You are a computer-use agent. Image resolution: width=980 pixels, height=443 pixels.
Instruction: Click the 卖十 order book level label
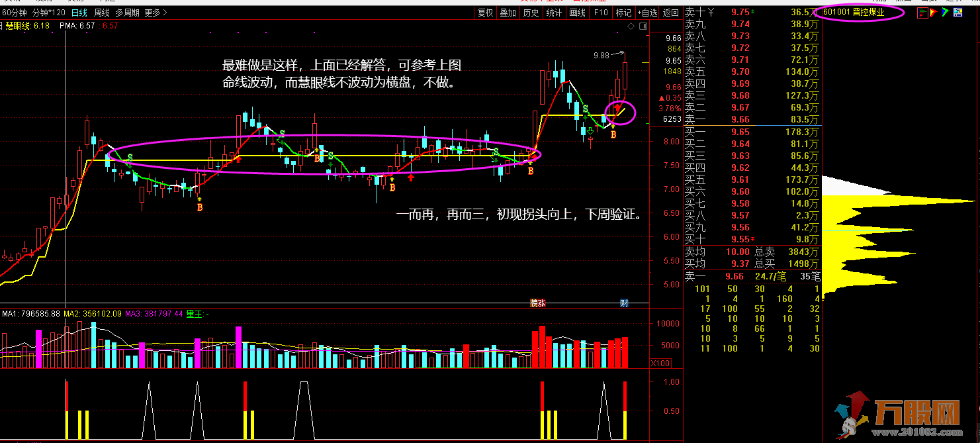point(699,13)
